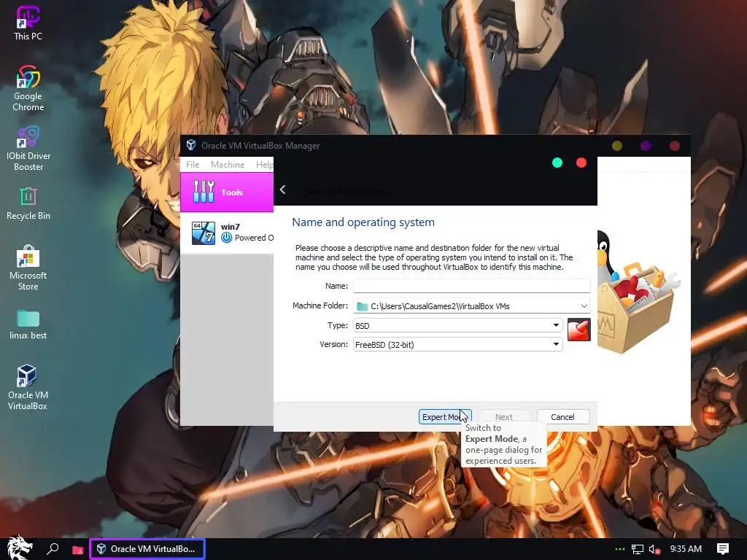Open the File menu
747x560 pixels.
pos(193,164)
